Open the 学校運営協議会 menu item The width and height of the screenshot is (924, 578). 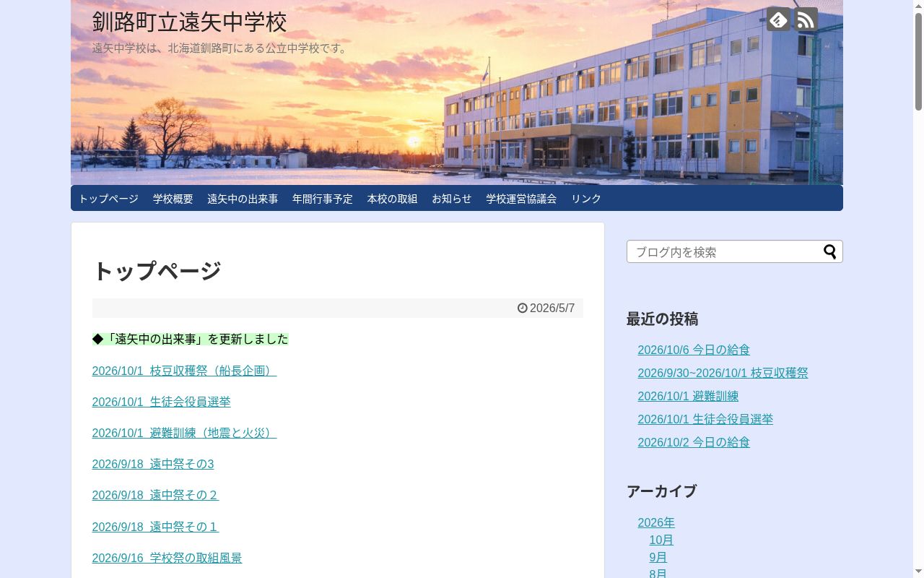pyautogui.click(x=521, y=199)
